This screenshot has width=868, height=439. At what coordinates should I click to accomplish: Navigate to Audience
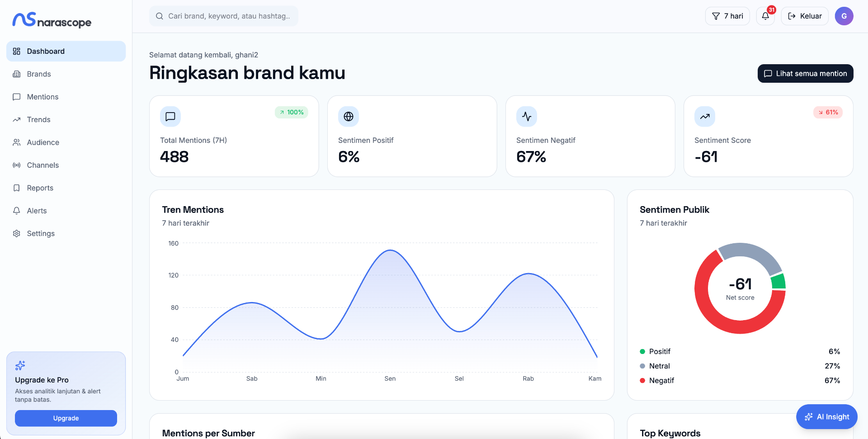66,142
